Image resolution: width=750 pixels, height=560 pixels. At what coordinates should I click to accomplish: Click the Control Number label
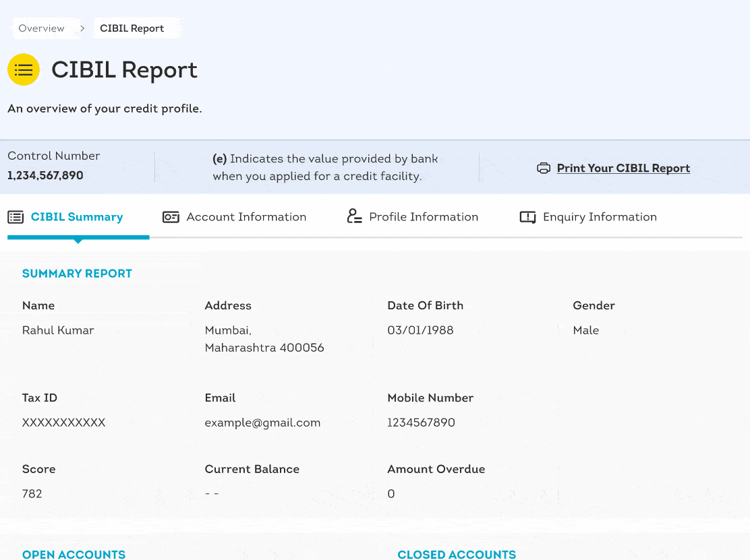[53, 156]
